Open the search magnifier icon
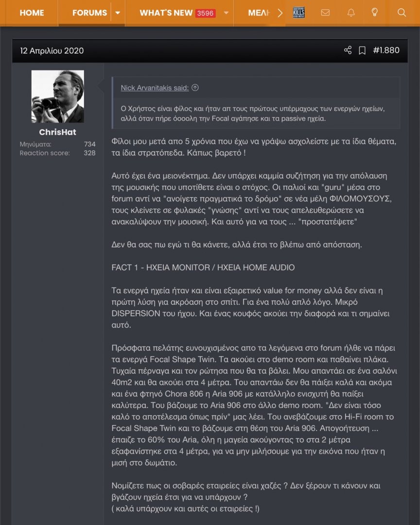This screenshot has width=420, height=525. (x=402, y=13)
